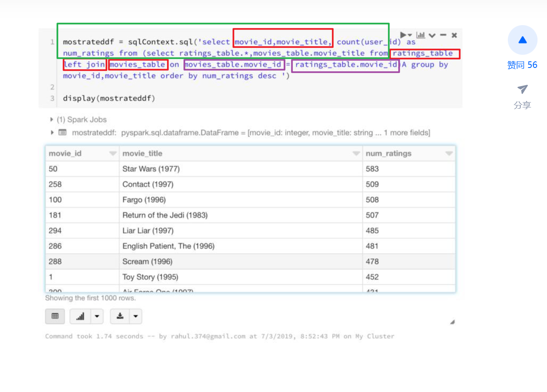Run the notebook cell with the play icon
This screenshot has height=392, width=547.
404,35
